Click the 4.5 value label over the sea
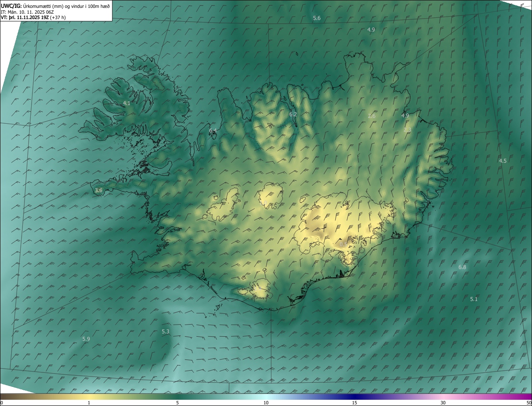The height and width of the screenshot is (406, 532). (503, 161)
